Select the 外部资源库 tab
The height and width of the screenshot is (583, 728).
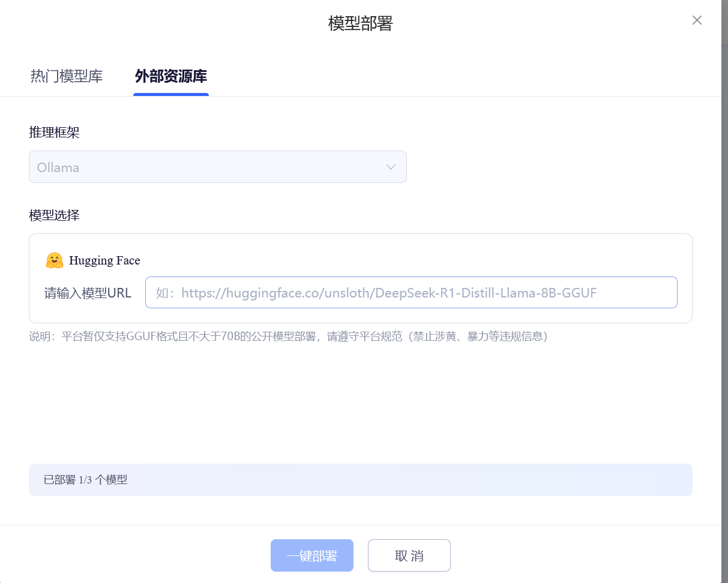coord(171,76)
